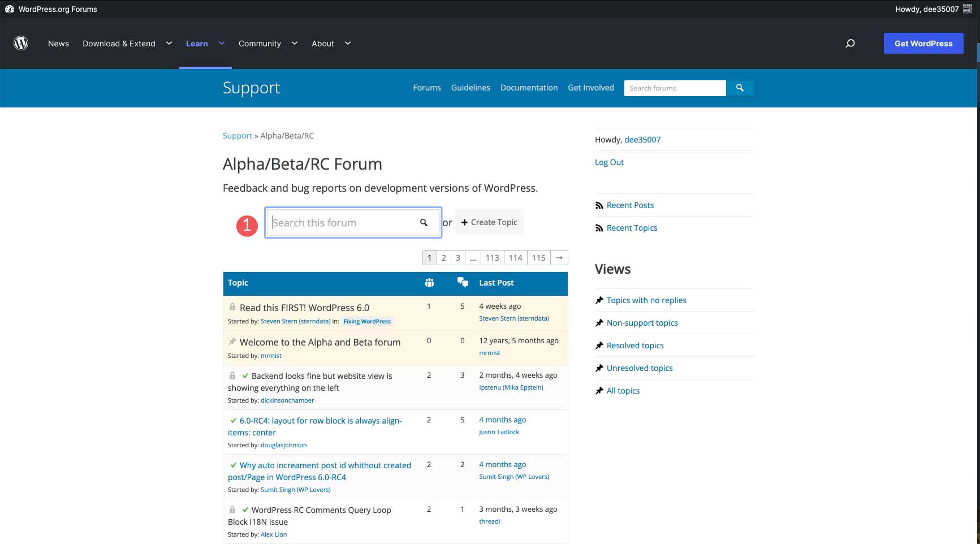Switch to the Guidelines section
Image resolution: width=980 pixels, height=544 pixels.
(470, 88)
